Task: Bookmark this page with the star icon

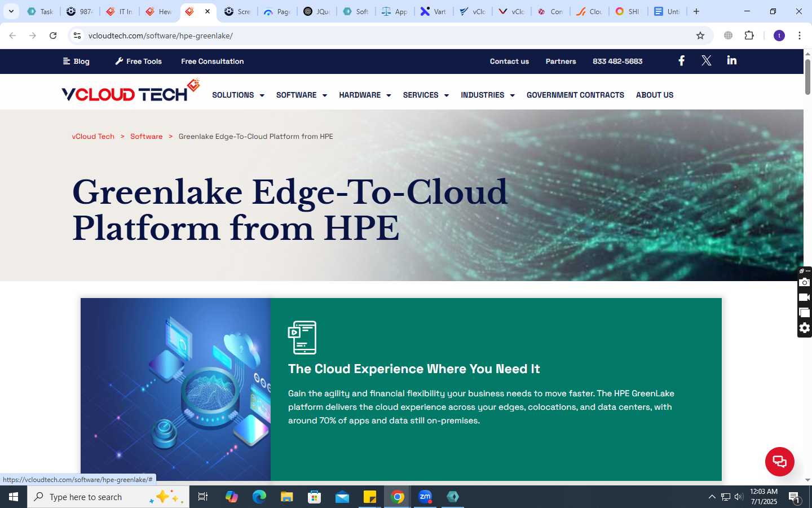Action: [x=700, y=36]
